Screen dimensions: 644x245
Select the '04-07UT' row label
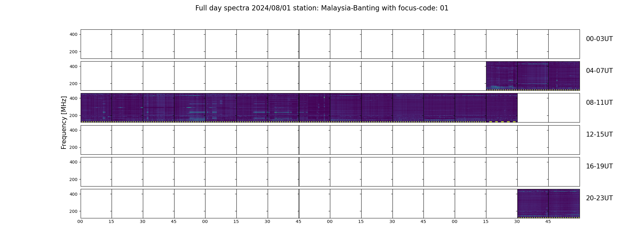[599, 71]
